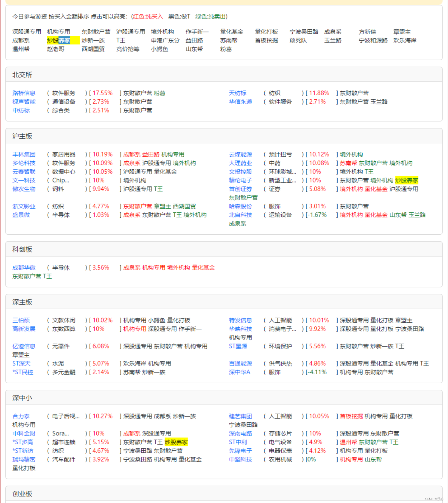Select the 温州帮 trader tag
Screen dimensions: 448x503
point(21,49)
